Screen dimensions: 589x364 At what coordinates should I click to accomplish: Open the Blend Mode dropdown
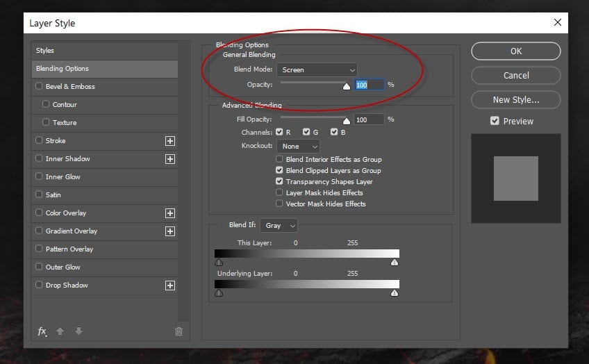pos(317,70)
